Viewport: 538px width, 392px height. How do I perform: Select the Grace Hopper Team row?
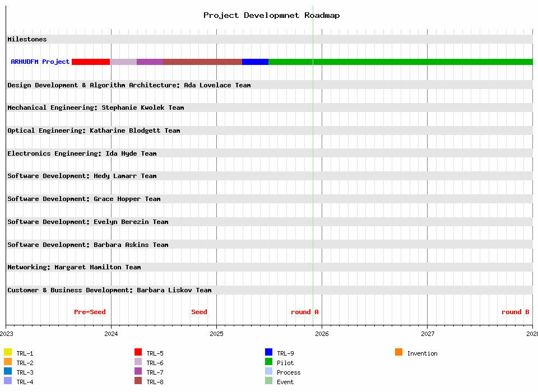pyautogui.click(x=84, y=199)
